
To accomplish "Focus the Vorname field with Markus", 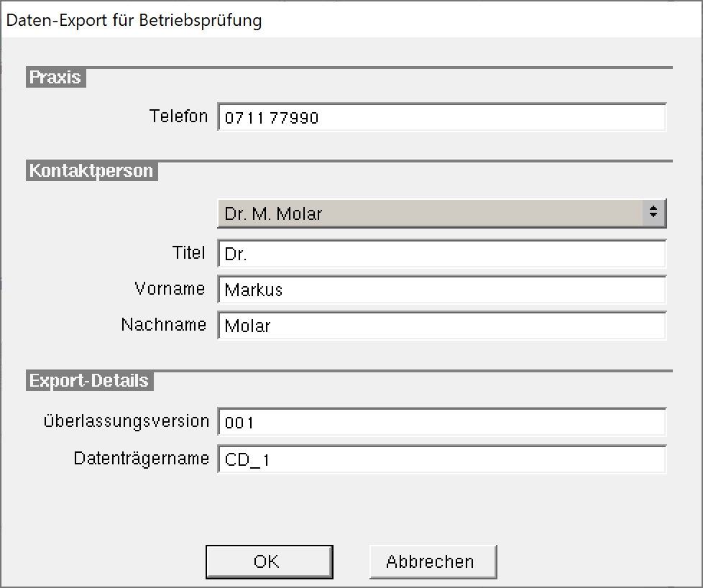I will (x=441, y=290).
